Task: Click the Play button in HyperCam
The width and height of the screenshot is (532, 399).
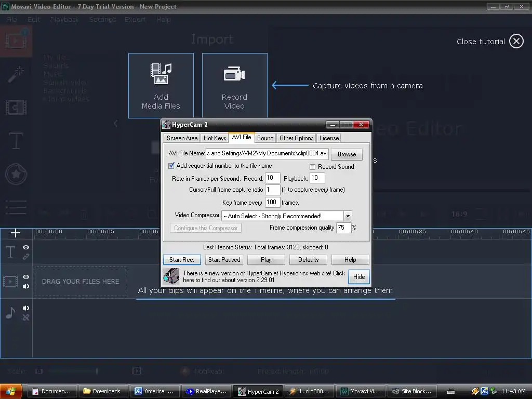Action: coord(267,260)
